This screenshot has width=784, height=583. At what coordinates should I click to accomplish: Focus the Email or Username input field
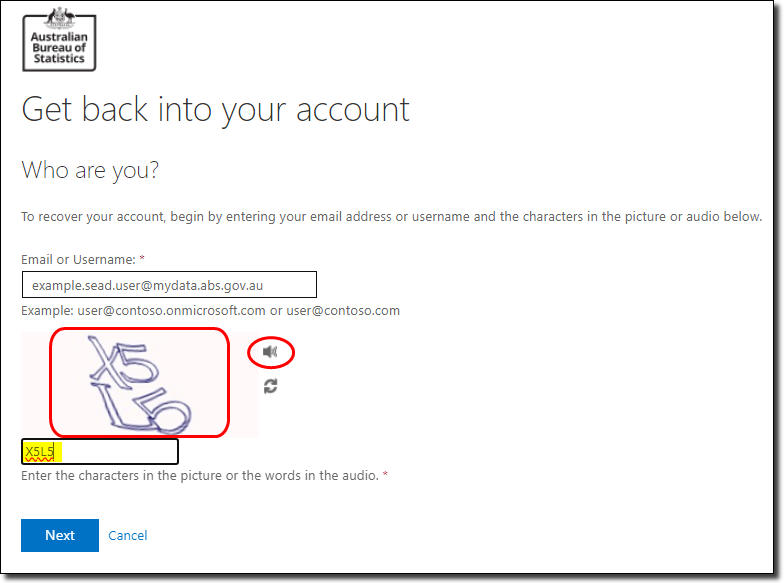[169, 285]
